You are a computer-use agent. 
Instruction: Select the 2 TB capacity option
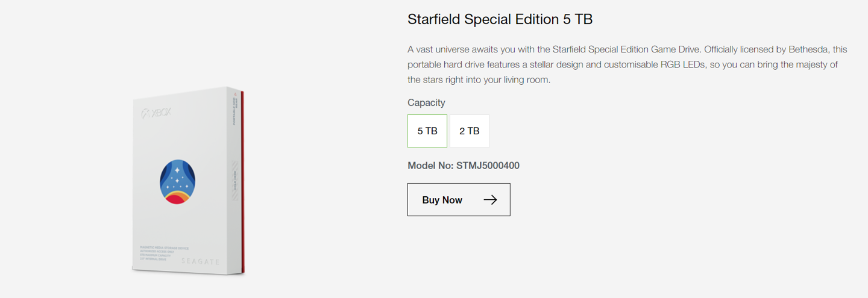point(470,131)
